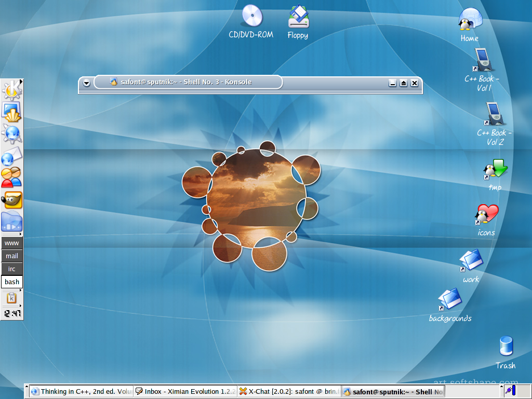
Task: Open the mail envelope globe icon
Action: point(11,156)
